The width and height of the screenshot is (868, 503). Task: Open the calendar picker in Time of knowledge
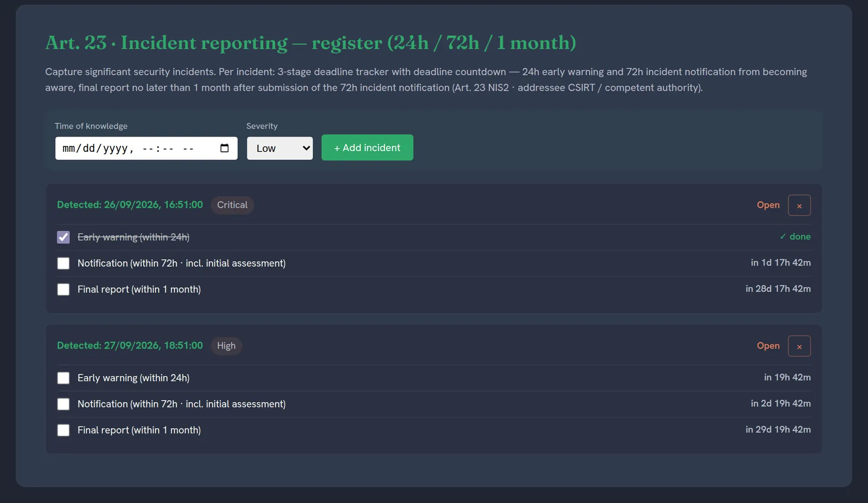click(225, 148)
